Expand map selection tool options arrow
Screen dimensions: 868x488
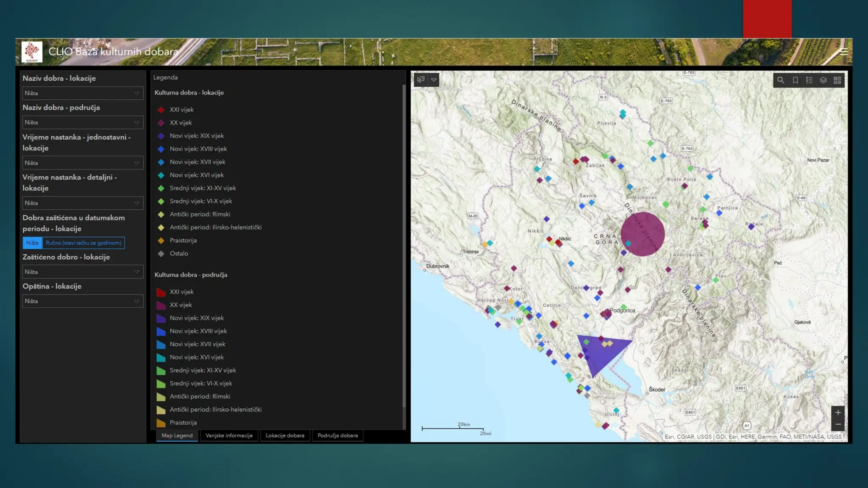pos(434,80)
